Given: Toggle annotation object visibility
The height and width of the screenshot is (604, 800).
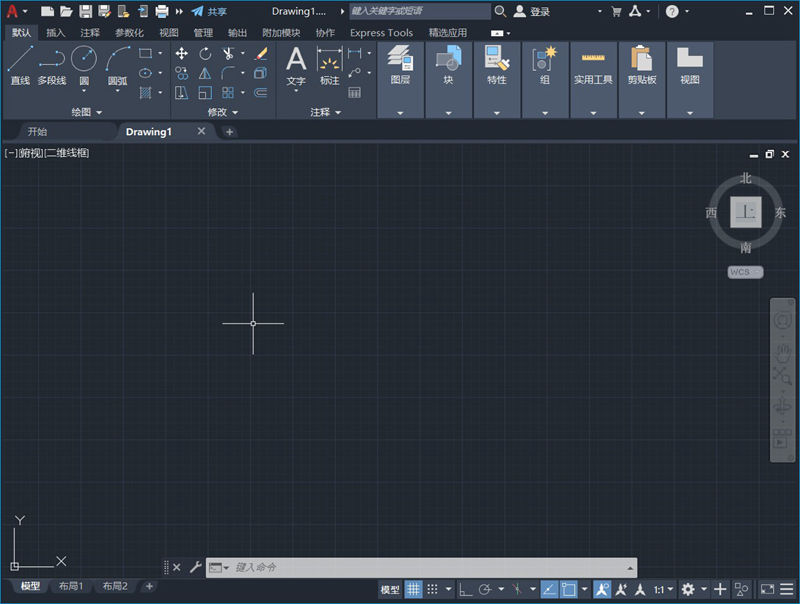Looking at the screenshot, I should coord(602,590).
